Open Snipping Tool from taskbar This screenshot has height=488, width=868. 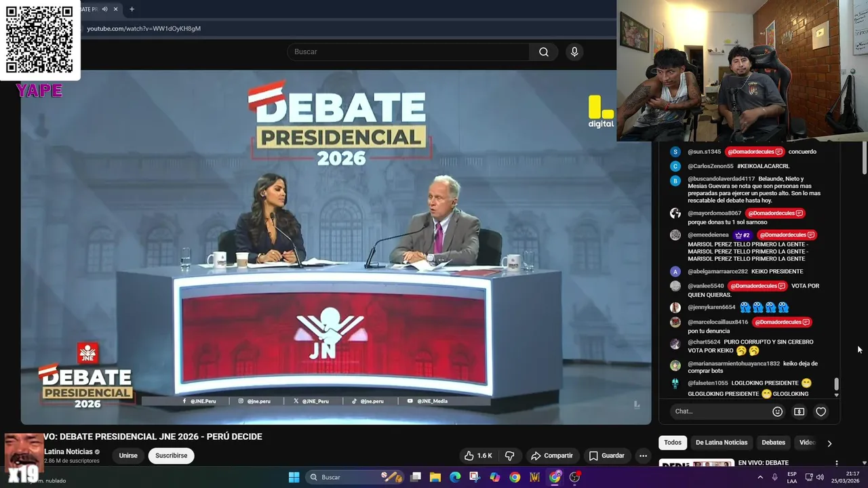coord(475,477)
